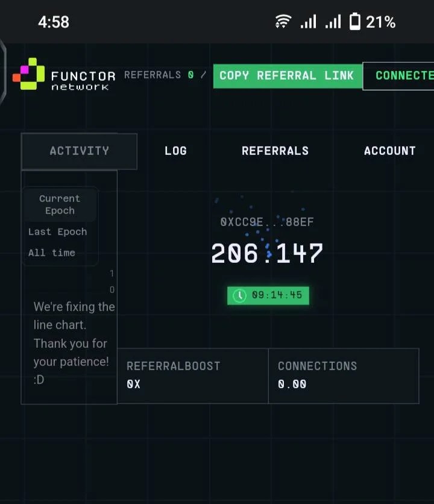The width and height of the screenshot is (434, 504).
Task: Select Last Epoch filter
Action: (57, 232)
